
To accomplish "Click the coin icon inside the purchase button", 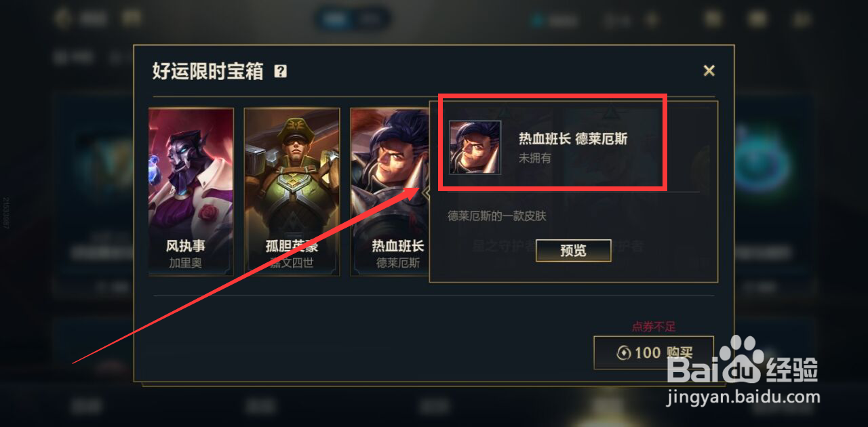I will tap(623, 353).
